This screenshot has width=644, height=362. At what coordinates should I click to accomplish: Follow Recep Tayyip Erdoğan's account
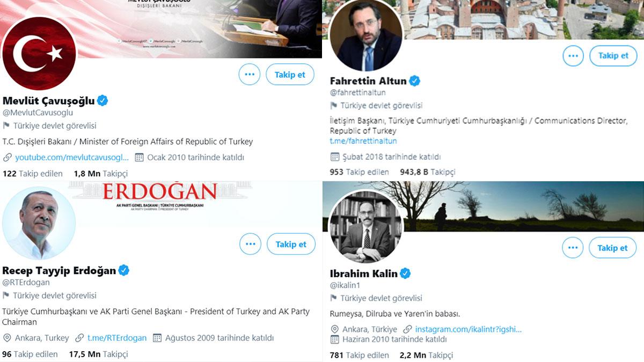[x=291, y=244]
